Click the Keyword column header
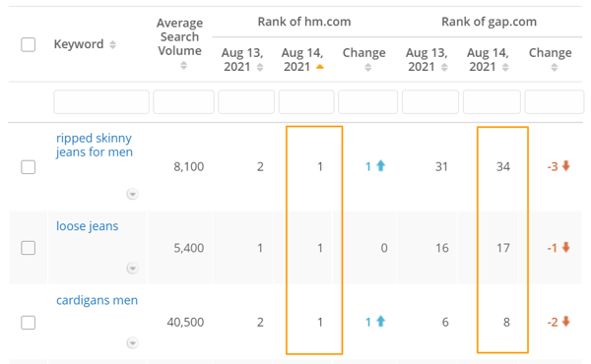Viewport: 591px width, 364px height. [x=79, y=44]
